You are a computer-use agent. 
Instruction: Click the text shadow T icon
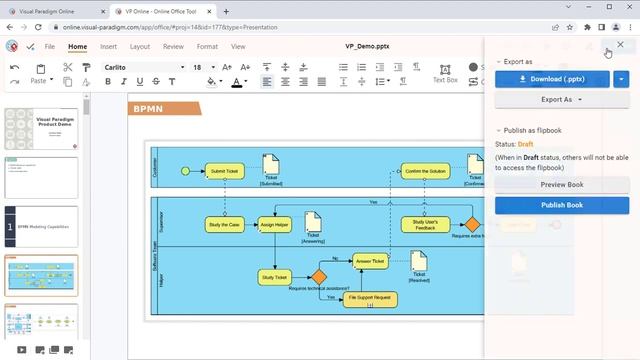point(172,82)
